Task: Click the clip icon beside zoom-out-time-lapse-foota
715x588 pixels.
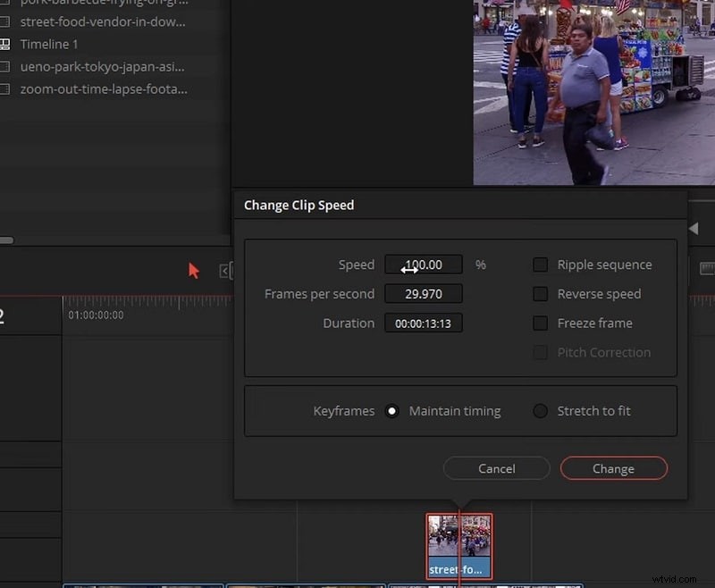Action: (x=7, y=88)
